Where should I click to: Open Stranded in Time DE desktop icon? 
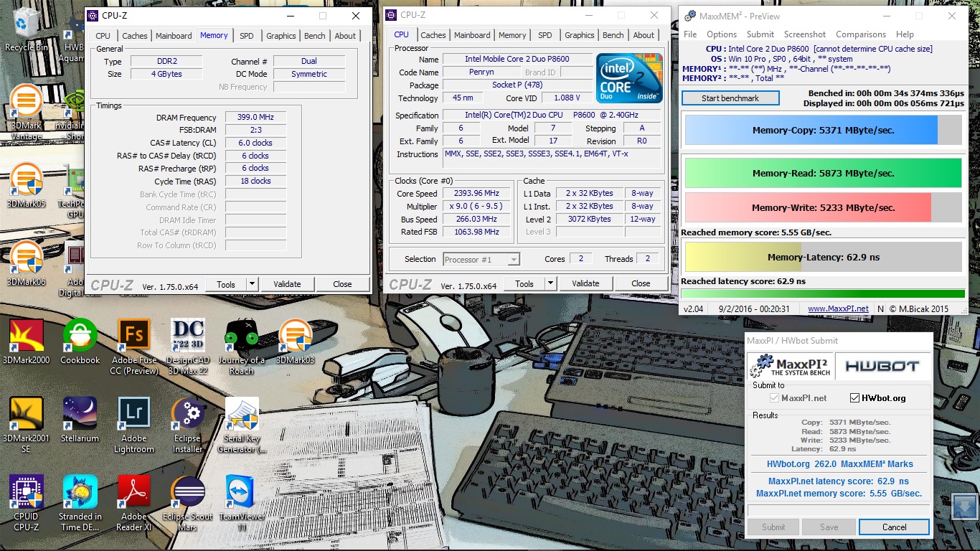pyautogui.click(x=80, y=503)
